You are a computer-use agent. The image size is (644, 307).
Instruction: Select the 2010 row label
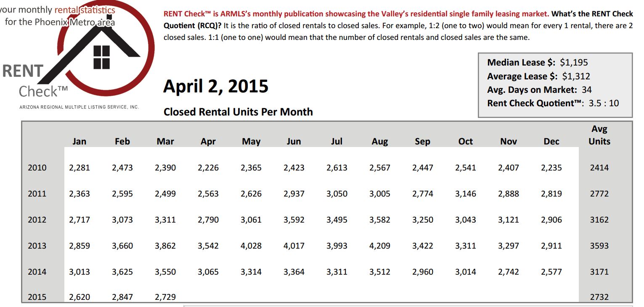coord(37,168)
